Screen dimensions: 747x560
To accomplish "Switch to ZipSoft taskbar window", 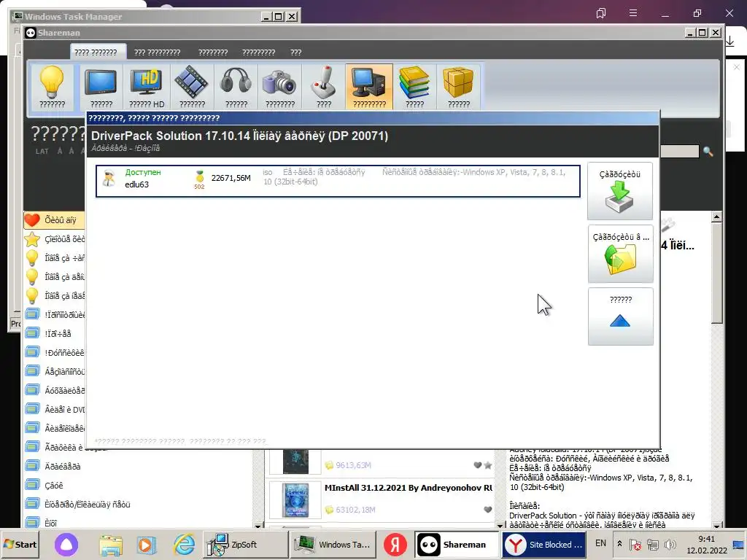I will [x=245, y=544].
